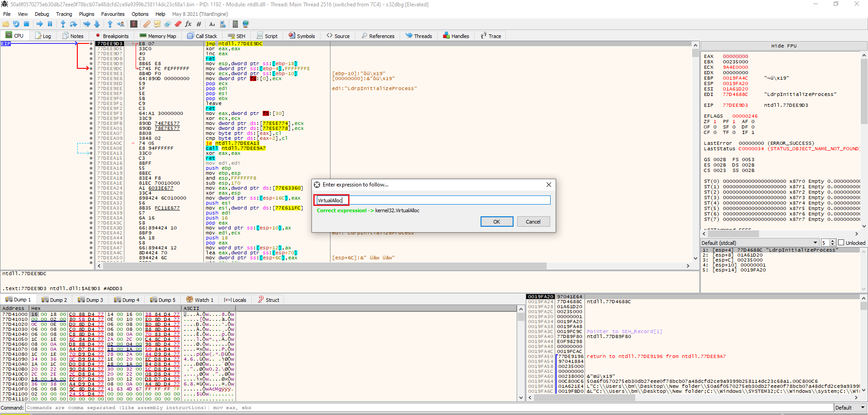Open the Handles tab

click(x=456, y=36)
